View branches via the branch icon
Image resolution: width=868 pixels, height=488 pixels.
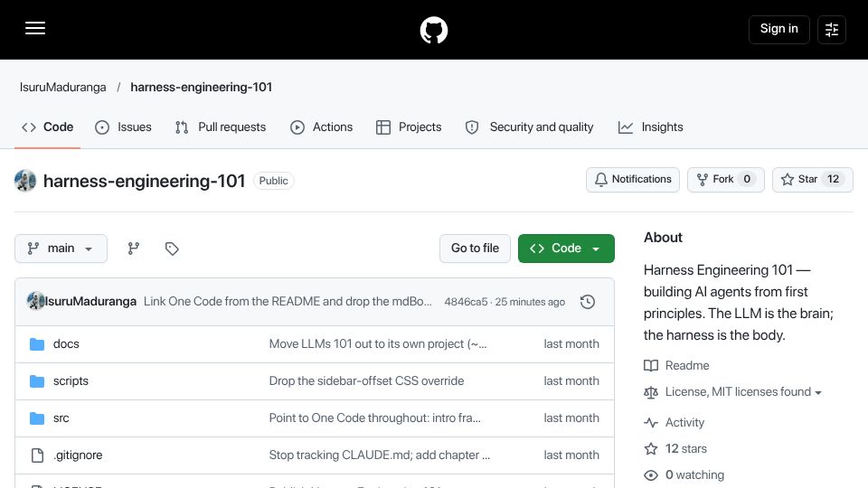(134, 249)
